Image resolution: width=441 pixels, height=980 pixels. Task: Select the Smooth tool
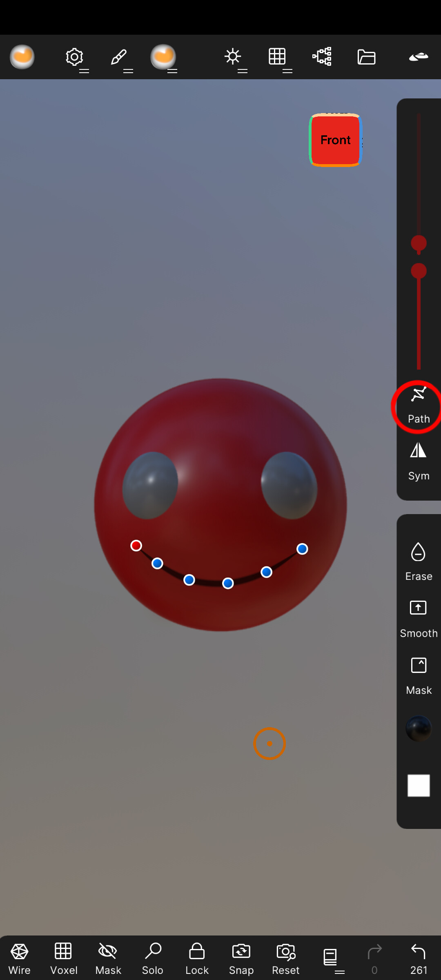(x=419, y=619)
